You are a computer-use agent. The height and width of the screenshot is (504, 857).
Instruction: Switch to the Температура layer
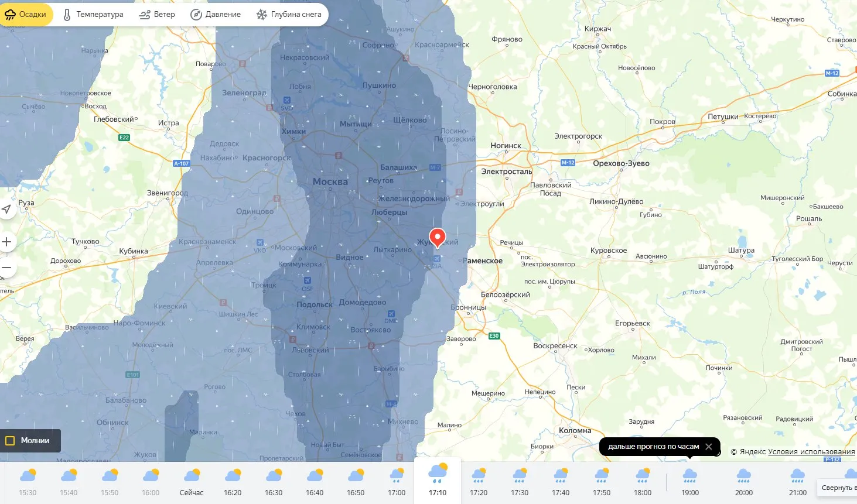coord(93,15)
